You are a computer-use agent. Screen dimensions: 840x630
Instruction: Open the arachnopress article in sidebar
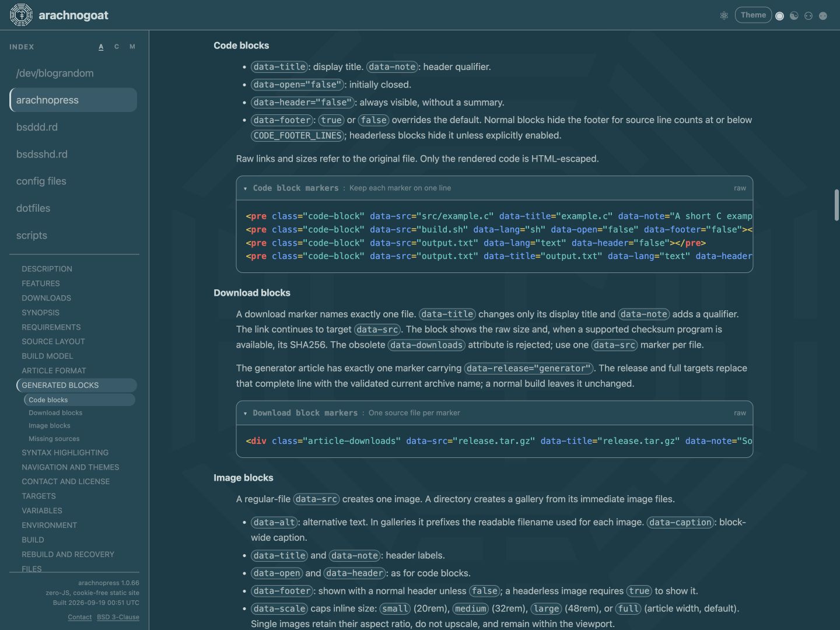click(x=73, y=100)
